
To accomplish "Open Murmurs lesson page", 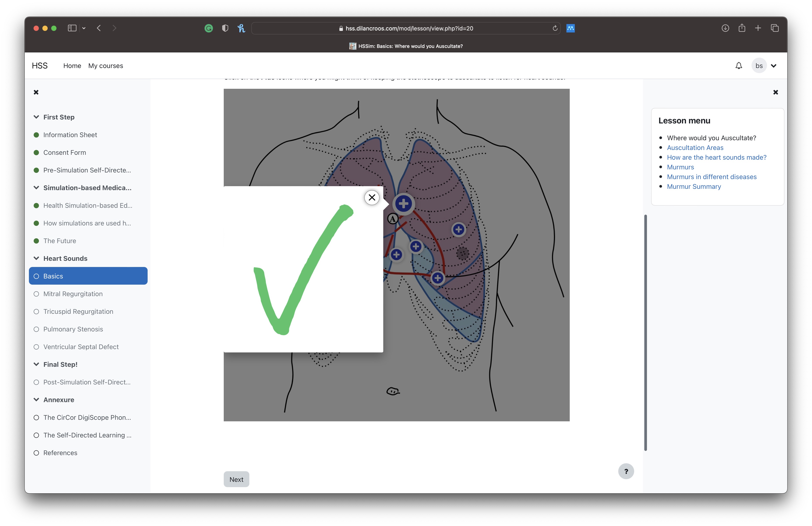I will 680,167.
